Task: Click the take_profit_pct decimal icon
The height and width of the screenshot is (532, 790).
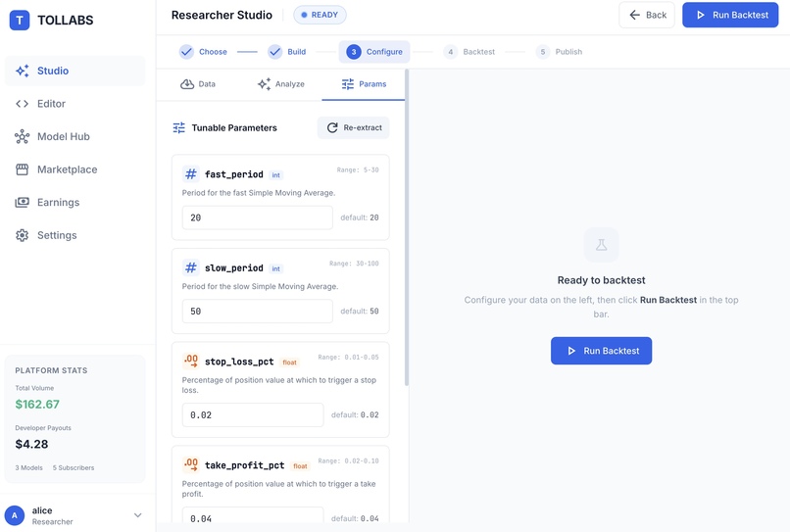Action: coord(191,465)
